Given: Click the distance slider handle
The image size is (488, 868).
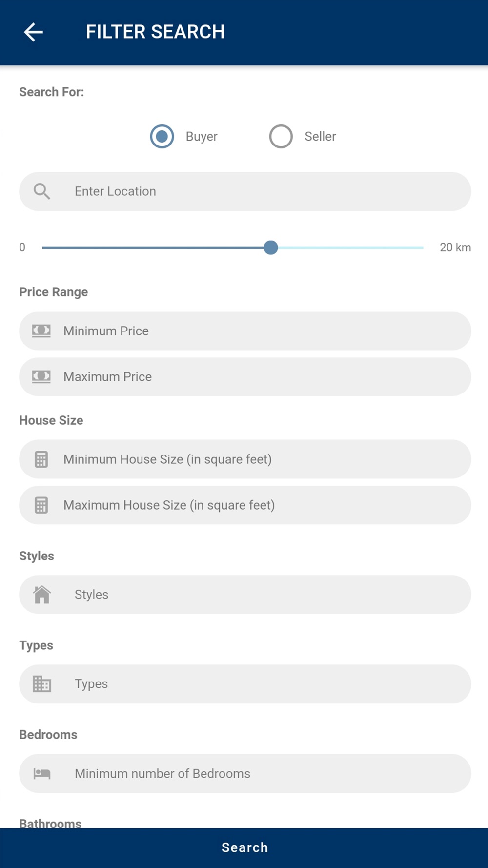Looking at the screenshot, I should click(271, 248).
